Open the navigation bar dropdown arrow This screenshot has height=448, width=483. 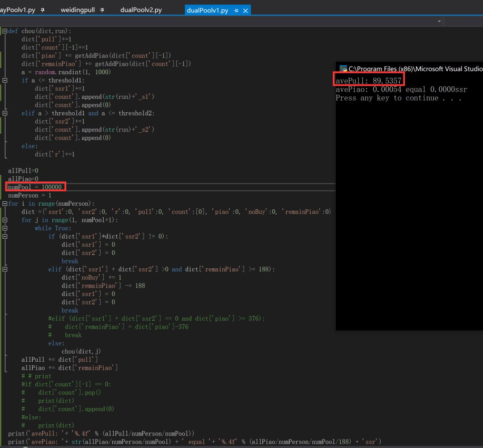[439, 21]
